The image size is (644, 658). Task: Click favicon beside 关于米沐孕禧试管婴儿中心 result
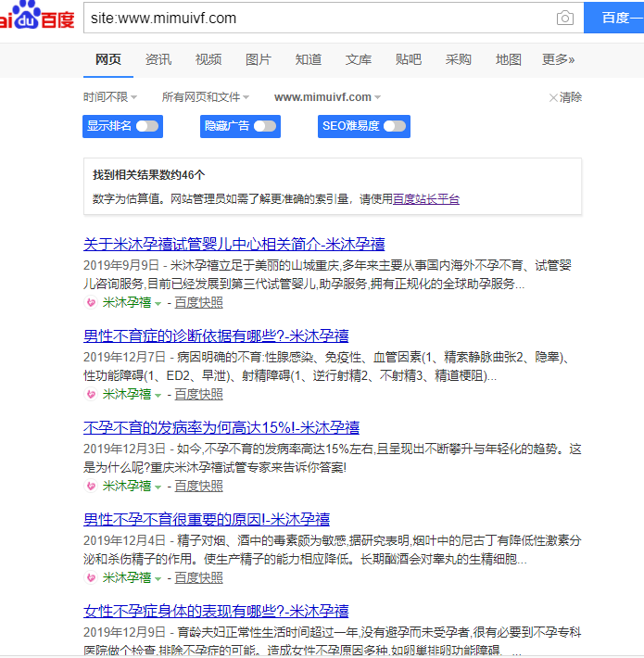click(91, 302)
